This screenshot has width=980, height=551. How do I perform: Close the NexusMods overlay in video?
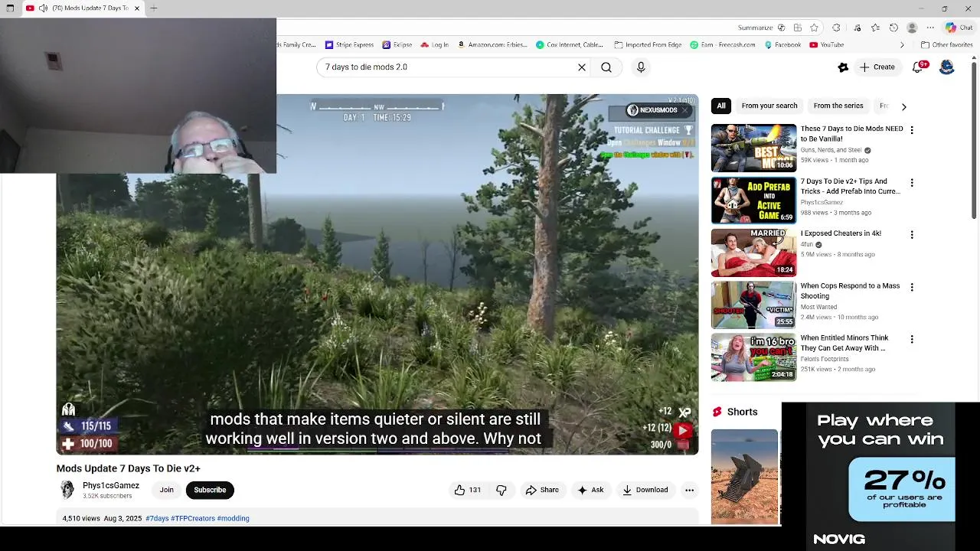tap(684, 110)
